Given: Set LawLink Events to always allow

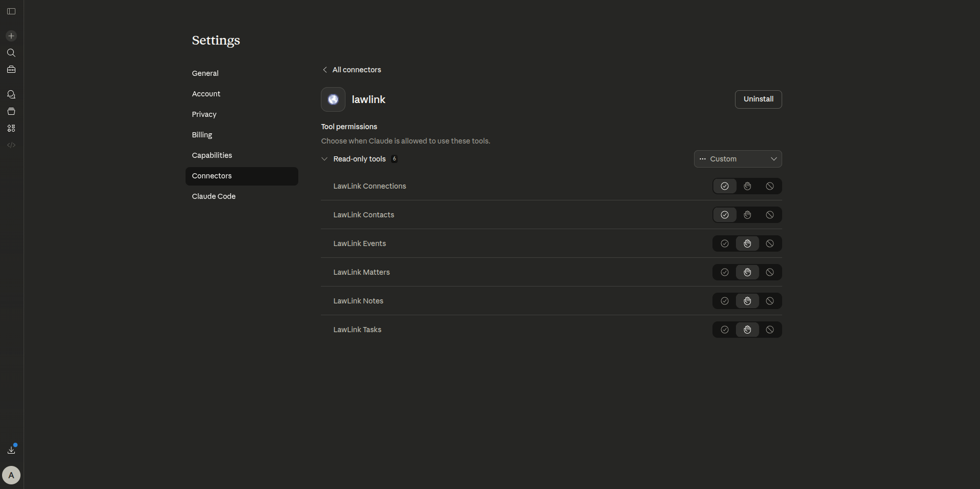Looking at the screenshot, I should pos(725,243).
